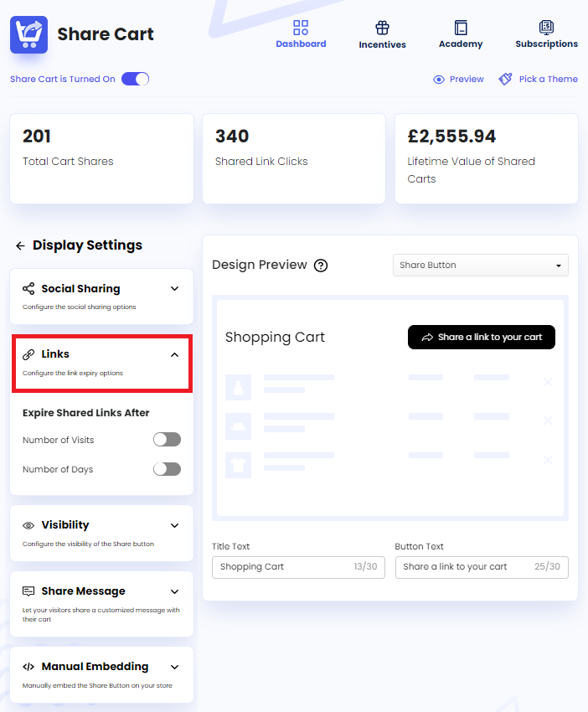Click the Share a link to your cart button

[x=481, y=337]
